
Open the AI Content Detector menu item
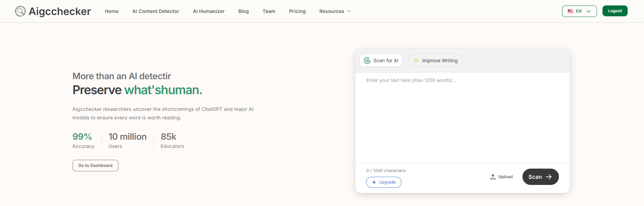[x=156, y=11]
